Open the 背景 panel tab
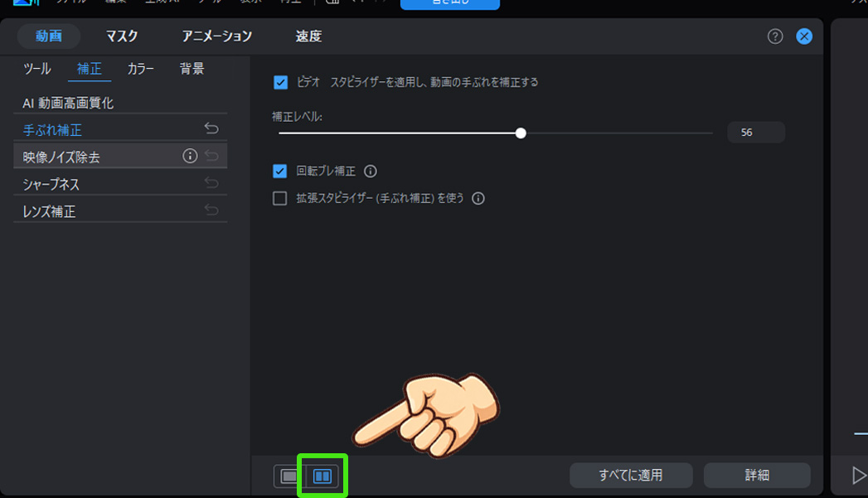868x498 pixels. (x=192, y=69)
